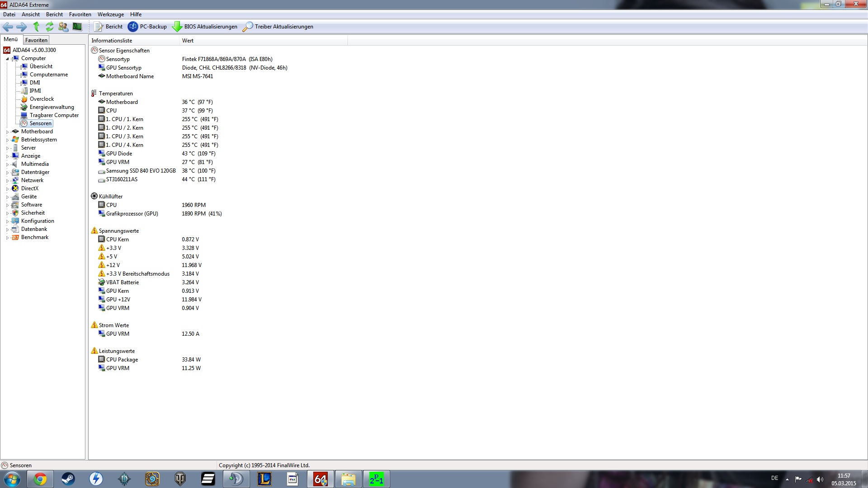Expand the Datenträger tree node

coord(7,173)
